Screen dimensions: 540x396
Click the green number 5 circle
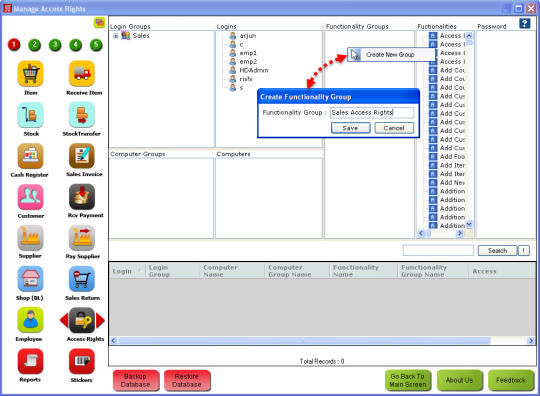point(96,45)
